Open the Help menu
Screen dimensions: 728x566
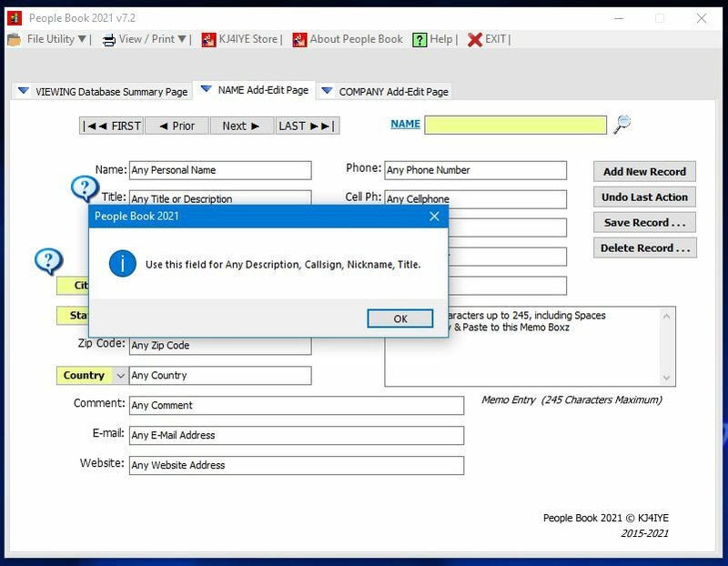coord(440,39)
